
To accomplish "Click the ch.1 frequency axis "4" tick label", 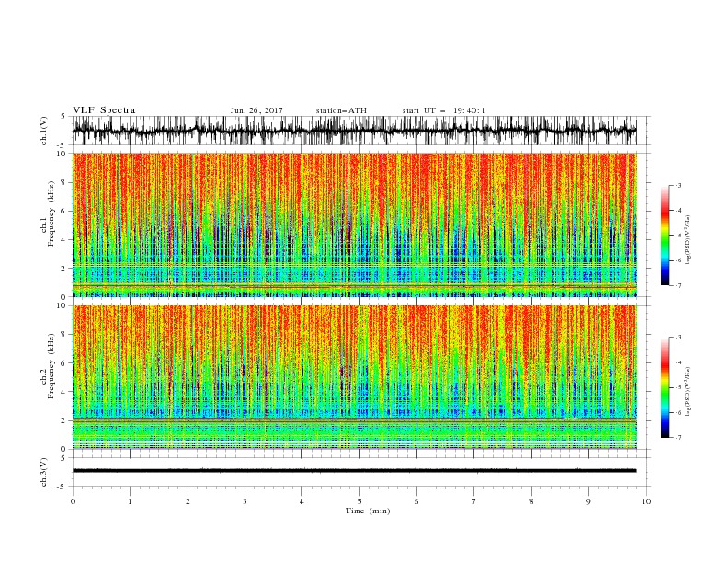I will [x=64, y=240].
